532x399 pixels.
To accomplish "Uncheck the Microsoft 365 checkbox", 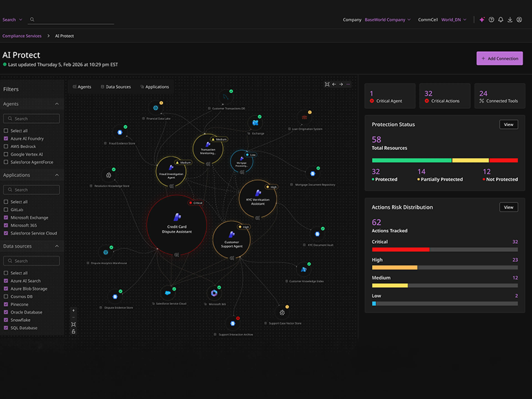I will (x=6, y=225).
